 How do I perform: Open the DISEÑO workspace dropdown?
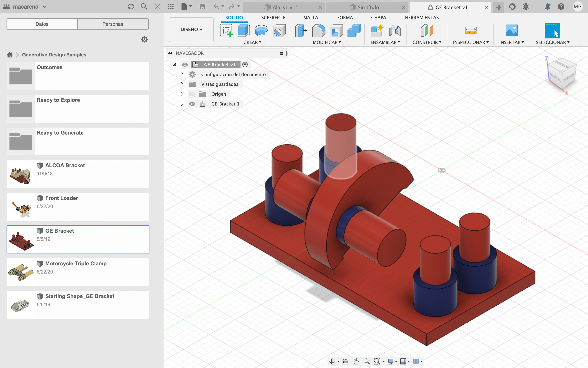(x=191, y=29)
